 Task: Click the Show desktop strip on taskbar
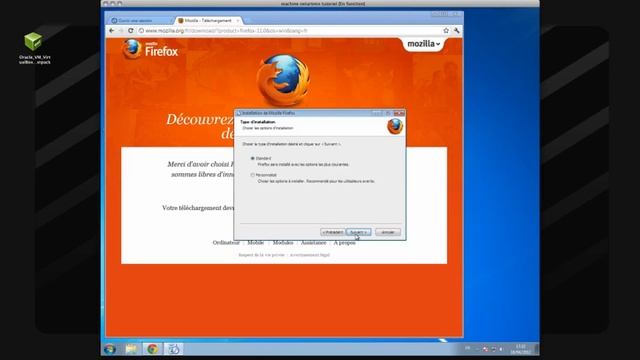point(536,349)
